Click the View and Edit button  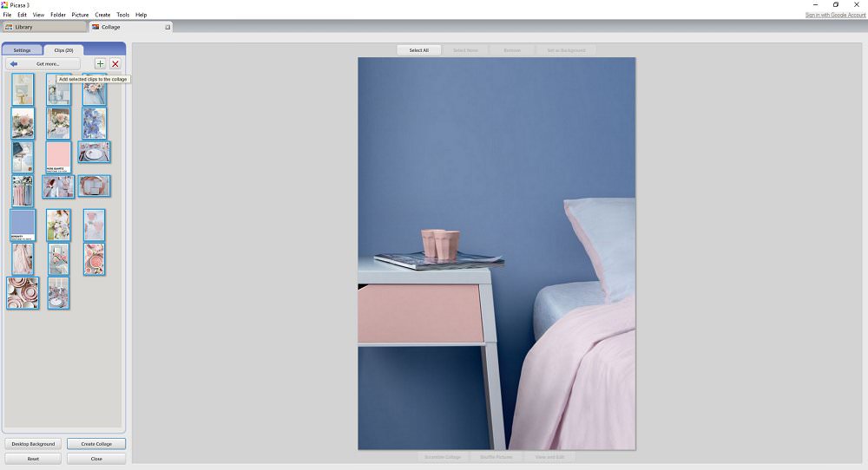tap(549, 457)
